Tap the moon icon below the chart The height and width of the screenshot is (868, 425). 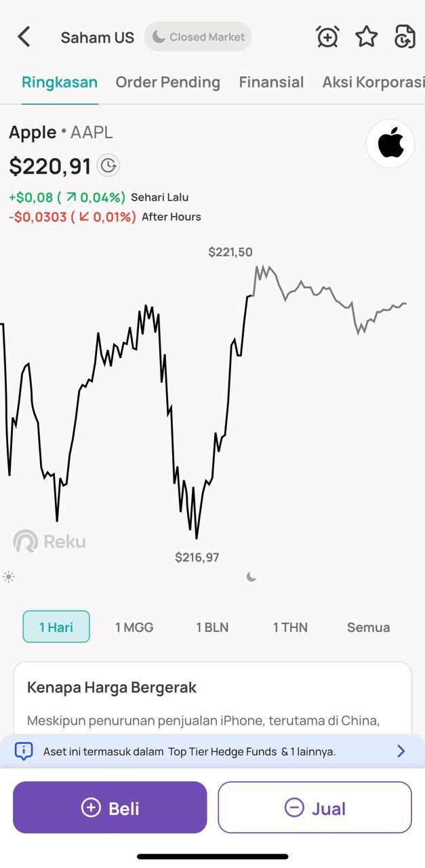[x=251, y=577]
